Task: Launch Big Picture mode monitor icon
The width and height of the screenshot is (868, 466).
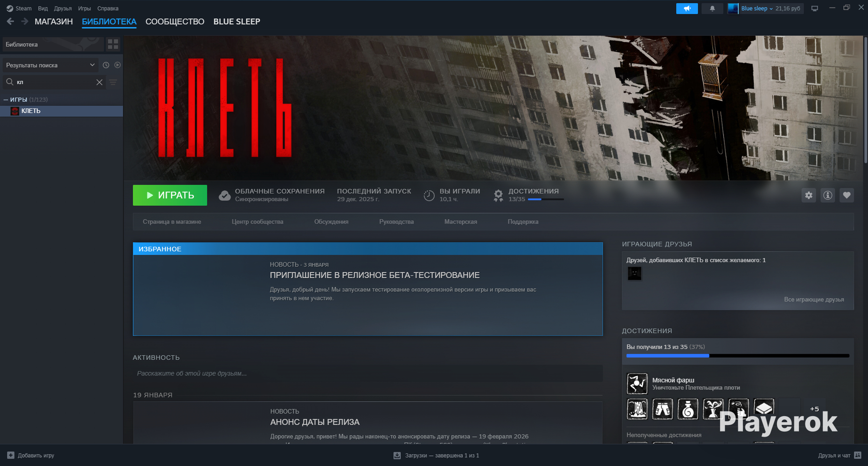Action: point(815,8)
